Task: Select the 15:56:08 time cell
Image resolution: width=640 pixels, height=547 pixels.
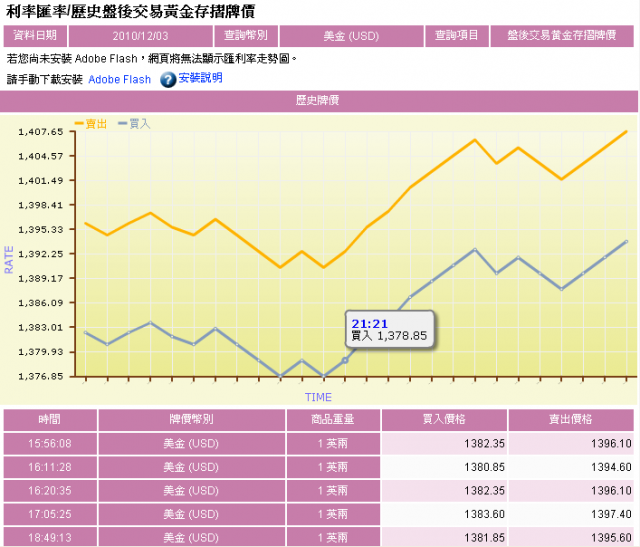Action: (50, 444)
